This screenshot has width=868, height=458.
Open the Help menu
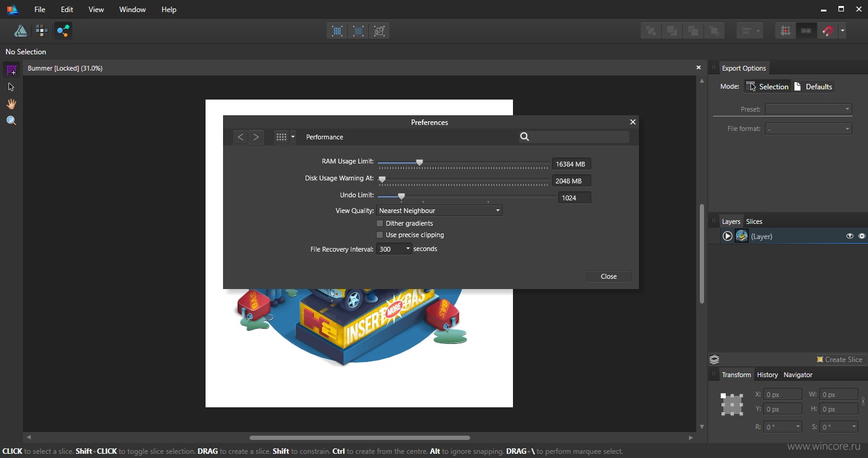(169, 10)
